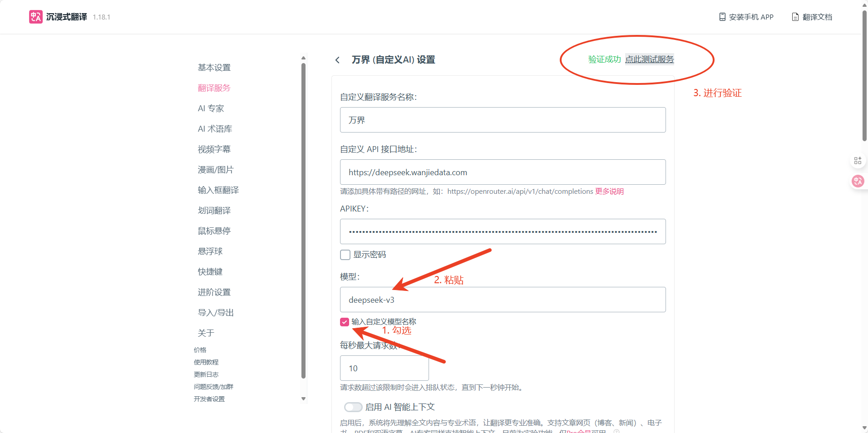868x433 pixels.
Task: Open 输入框翻译 settings
Action: coord(218,190)
